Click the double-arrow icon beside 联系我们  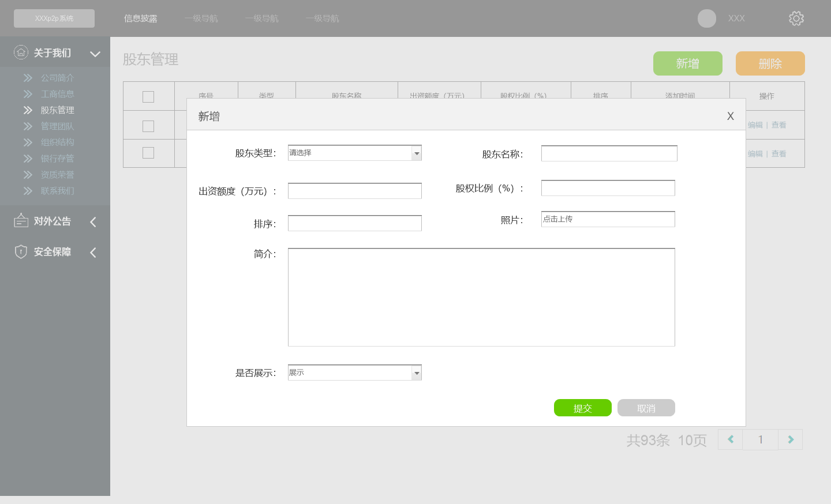(x=28, y=191)
